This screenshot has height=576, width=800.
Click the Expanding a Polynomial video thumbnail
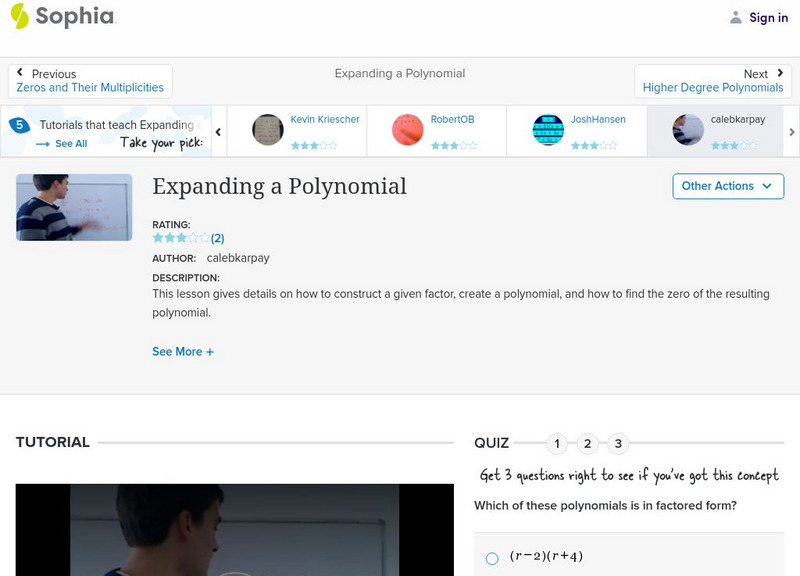tap(74, 207)
